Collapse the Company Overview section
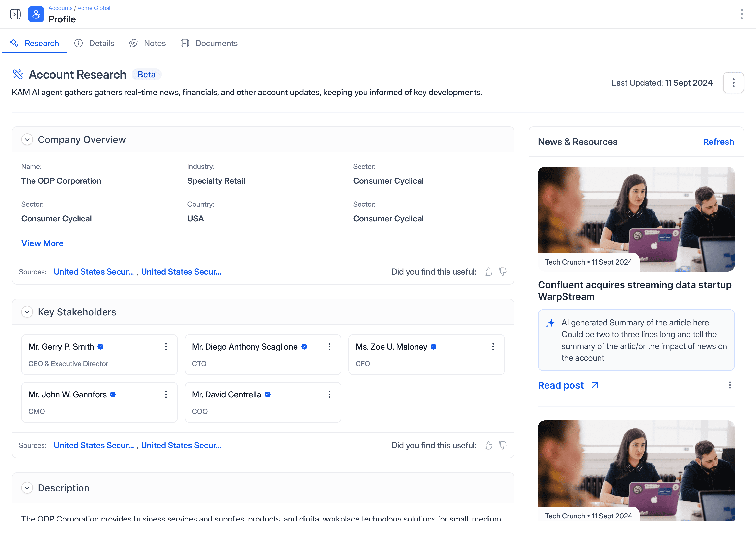 click(27, 140)
